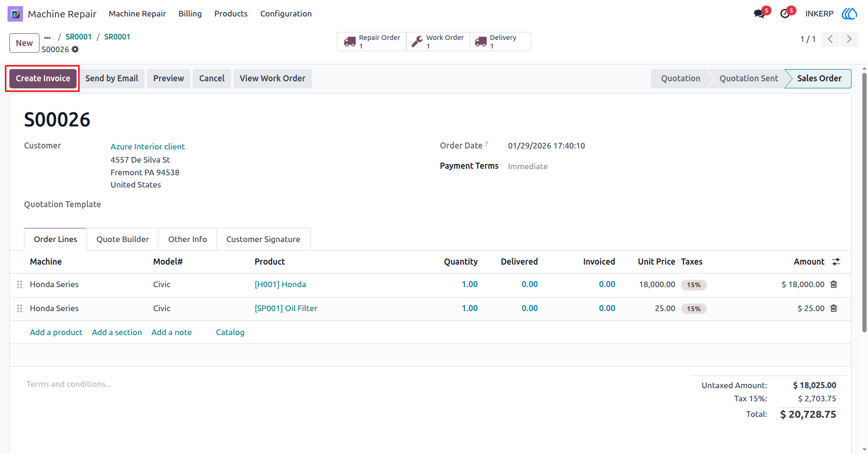Screen dimensions: 868x454
Task: Click Send by Email button
Action: tap(112, 78)
